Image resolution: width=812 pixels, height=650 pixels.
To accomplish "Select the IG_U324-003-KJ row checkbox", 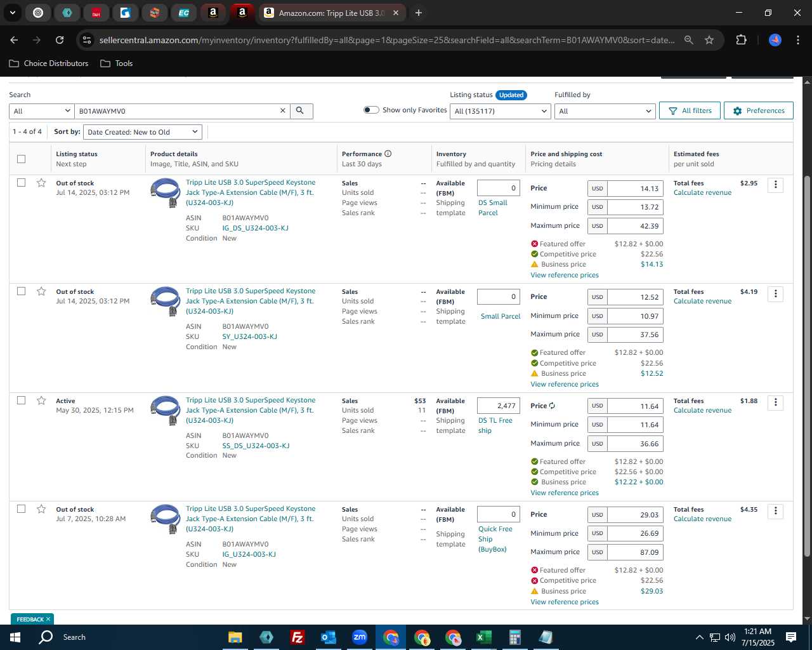I will (21, 509).
